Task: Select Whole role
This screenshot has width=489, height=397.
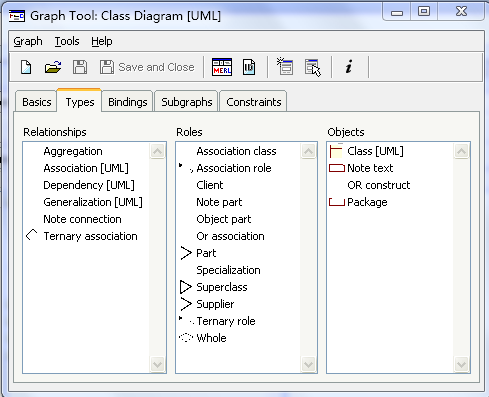Action: click(x=211, y=338)
